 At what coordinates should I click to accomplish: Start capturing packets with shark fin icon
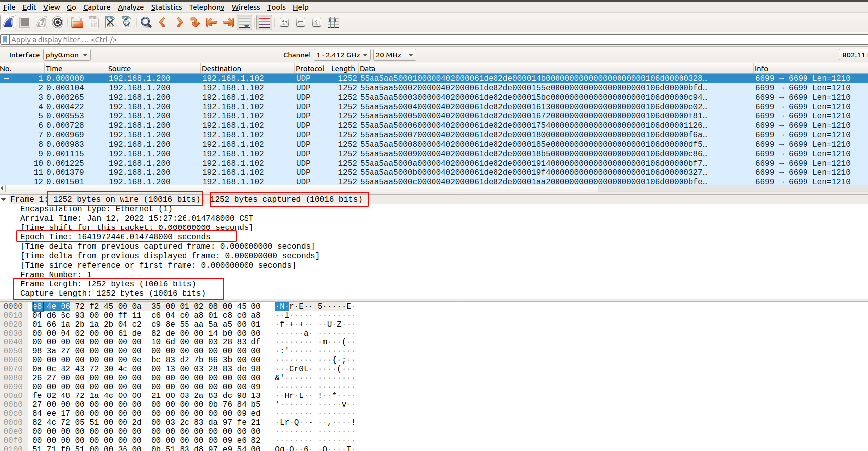point(8,22)
